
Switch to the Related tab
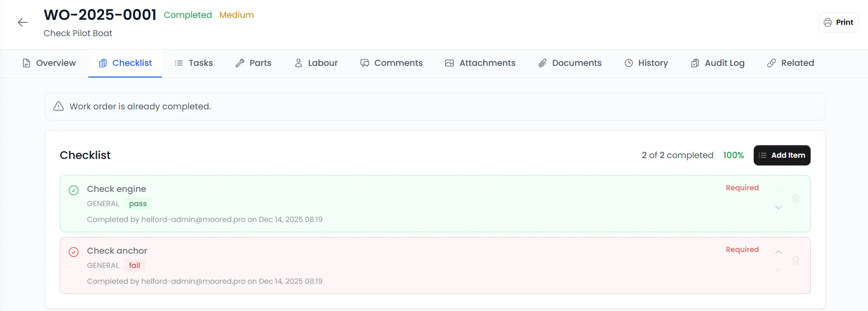click(x=790, y=63)
